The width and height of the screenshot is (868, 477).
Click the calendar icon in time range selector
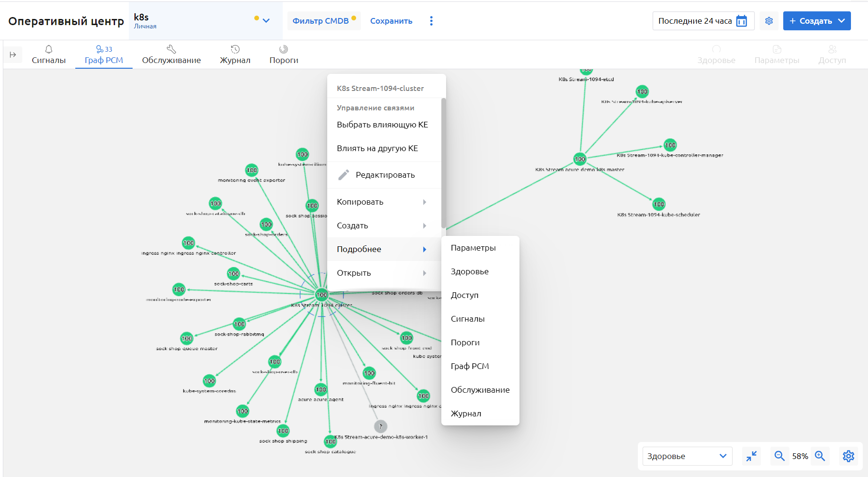pos(742,21)
